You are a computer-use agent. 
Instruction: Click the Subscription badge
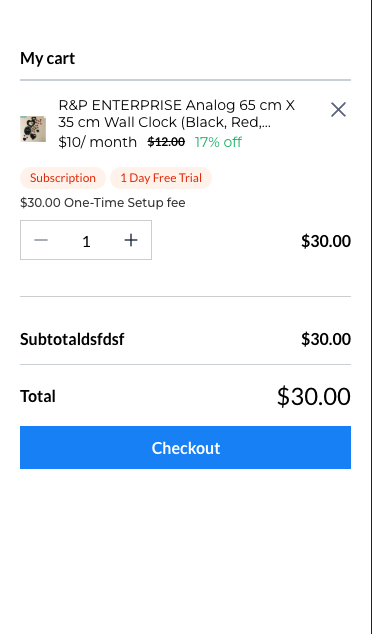(x=63, y=178)
